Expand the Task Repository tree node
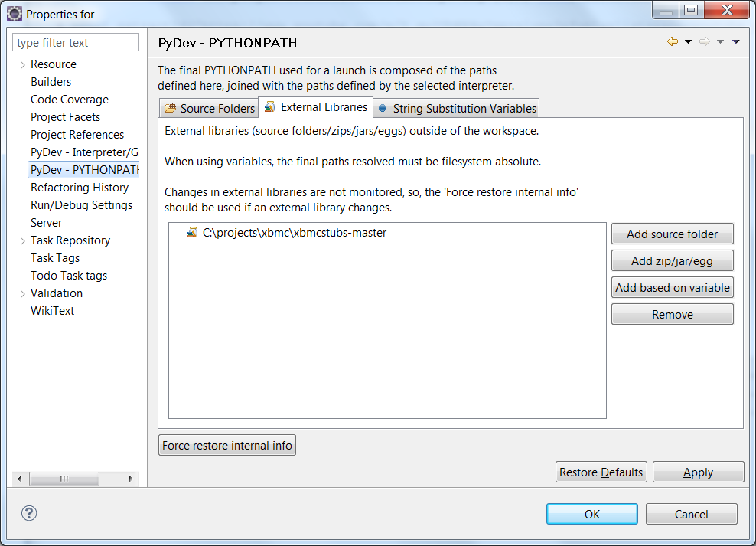756x546 pixels. (21, 240)
